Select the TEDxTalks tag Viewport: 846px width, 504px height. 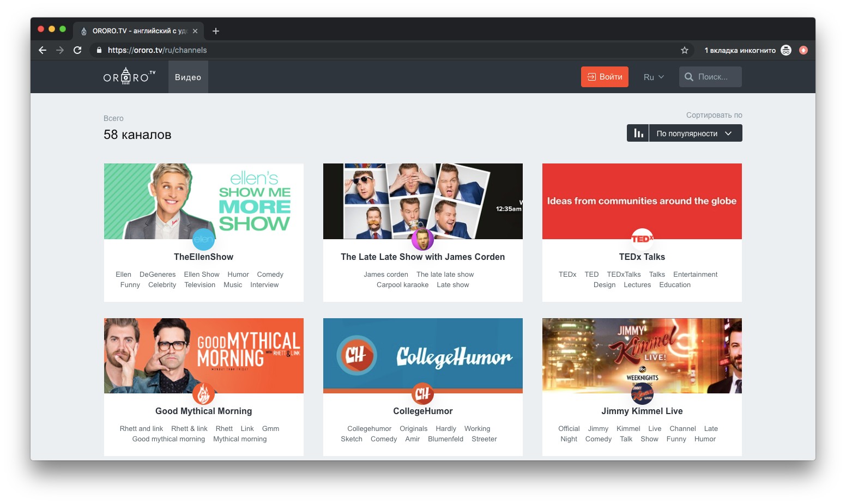pyautogui.click(x=624, y=275)
